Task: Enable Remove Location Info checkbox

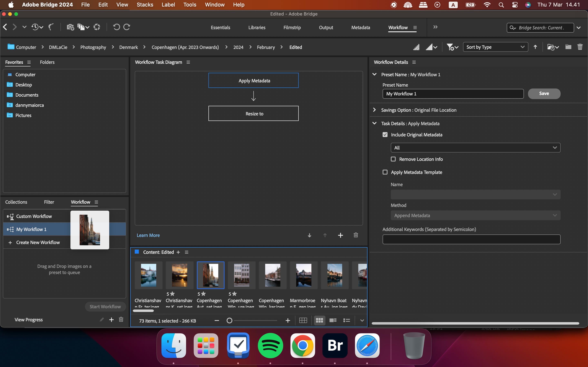Action: click(393, 159)
